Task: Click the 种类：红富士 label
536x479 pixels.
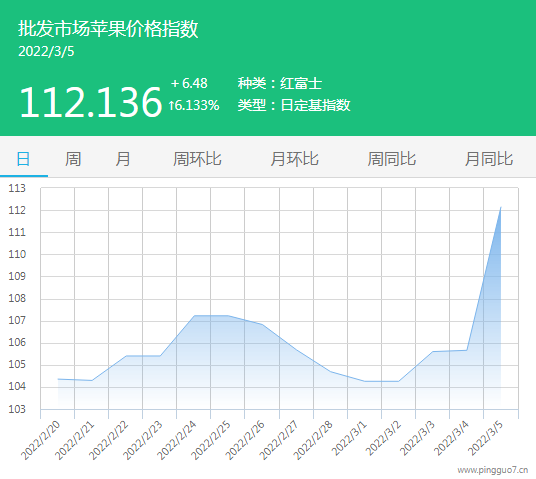Action: (x=280, y=83)
